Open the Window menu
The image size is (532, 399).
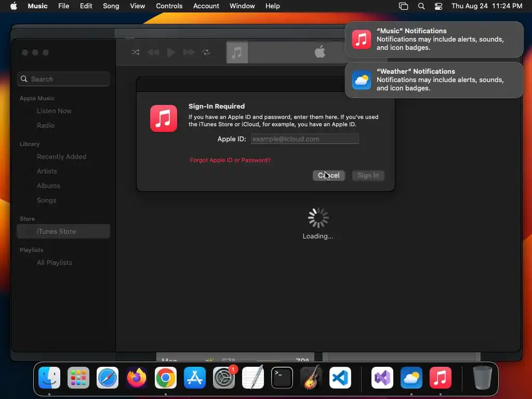242,6
